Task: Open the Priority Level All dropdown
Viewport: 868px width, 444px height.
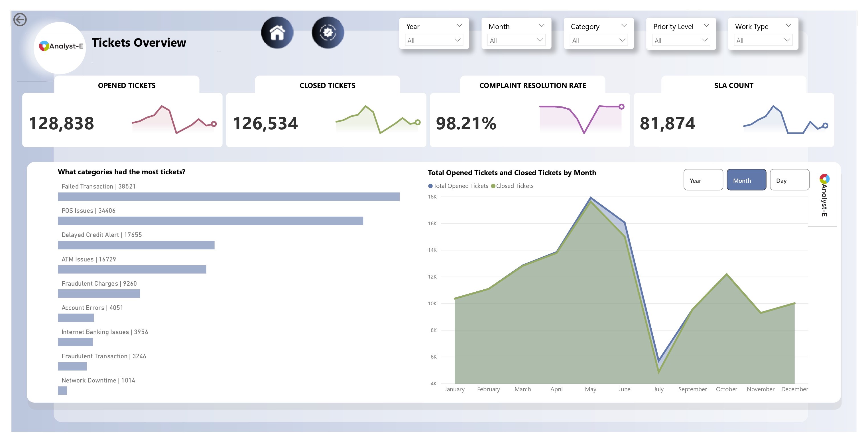Action: pos(681,40)
